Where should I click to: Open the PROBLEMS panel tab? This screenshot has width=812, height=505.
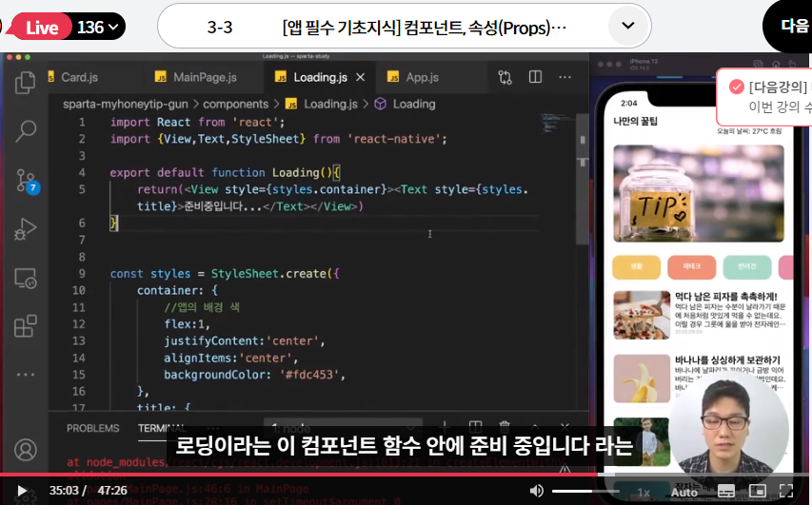coord(92,428)
